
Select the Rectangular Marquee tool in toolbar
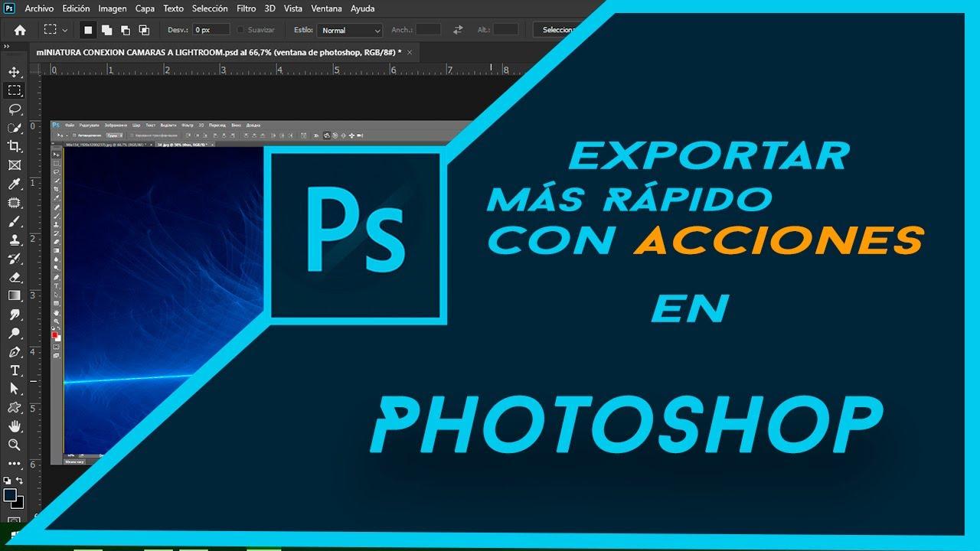tap(14, 90)
